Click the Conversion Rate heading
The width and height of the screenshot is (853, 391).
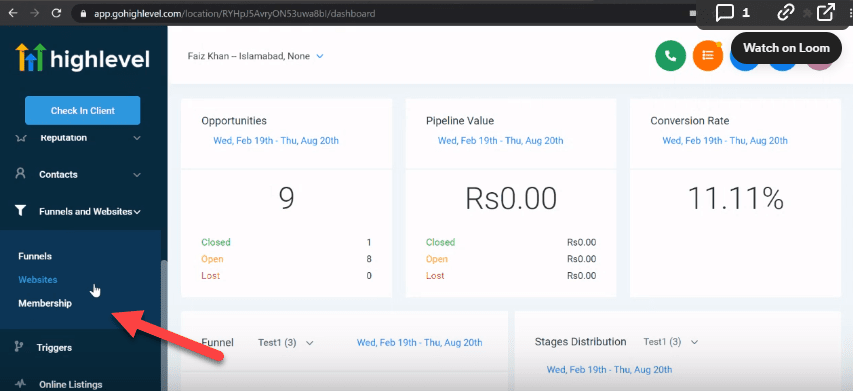(x=690, y=121)
